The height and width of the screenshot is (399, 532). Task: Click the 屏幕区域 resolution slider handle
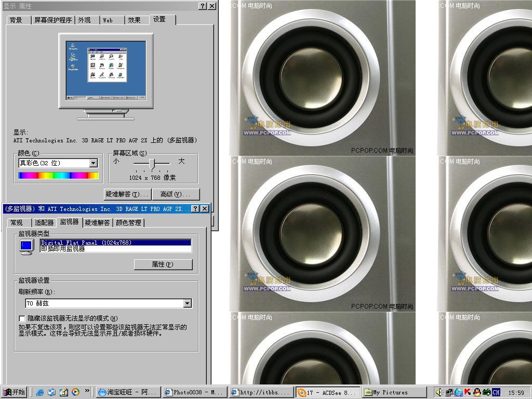coord(152,163)
